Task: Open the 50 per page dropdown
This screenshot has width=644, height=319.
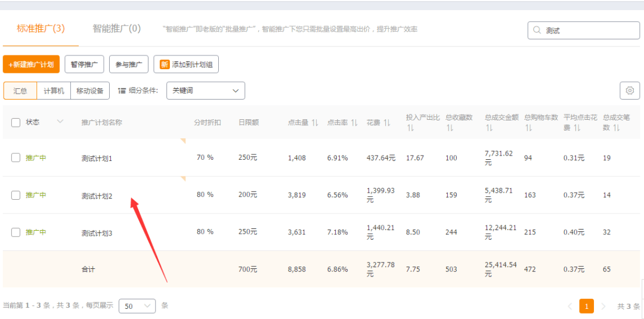Action: 137,306
